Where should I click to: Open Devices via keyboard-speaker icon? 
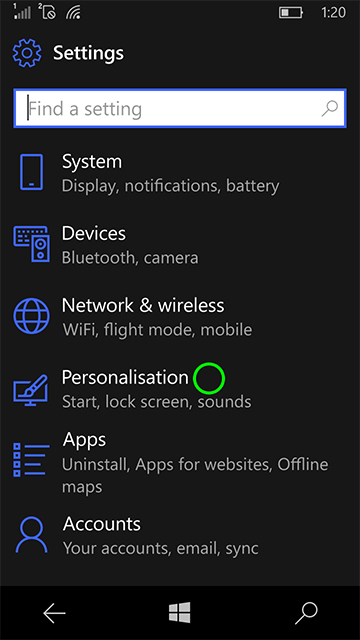(x=31, y=244)
